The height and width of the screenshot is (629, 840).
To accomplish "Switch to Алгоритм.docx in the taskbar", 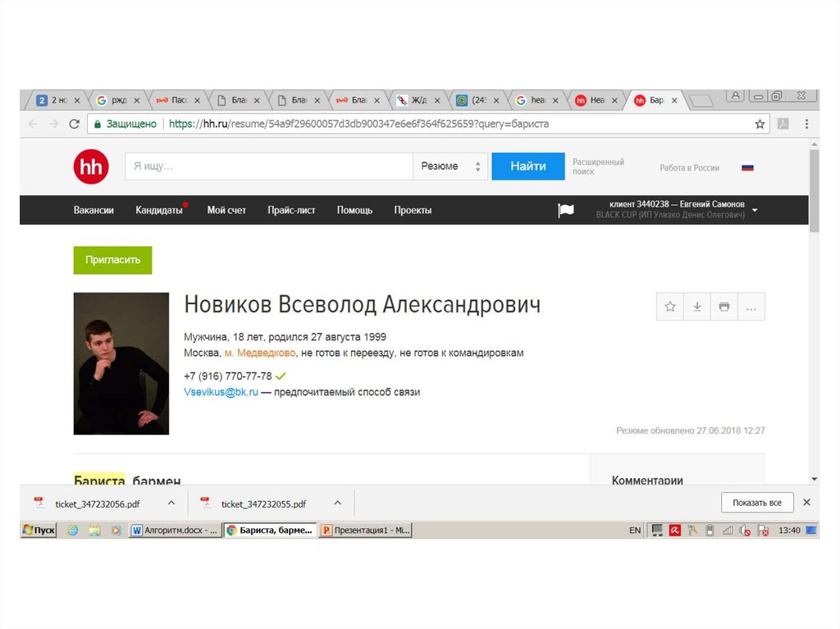I will 176,531.
